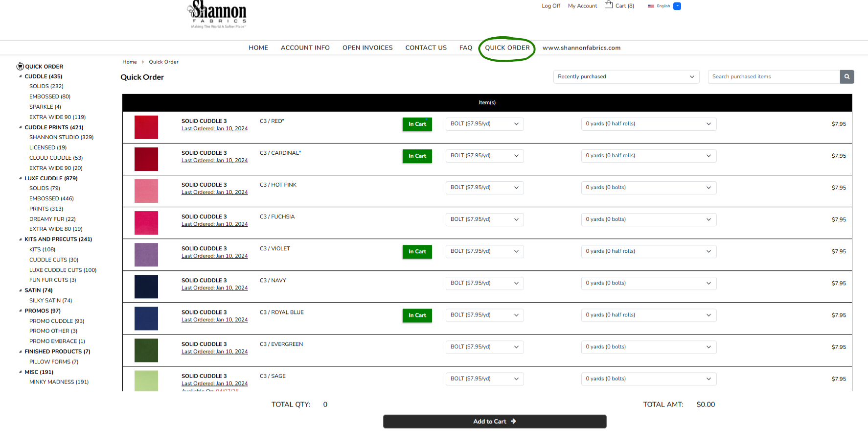Click the Quick Order sidebar cart icon

pyautogui.click(x=20, y=67)
